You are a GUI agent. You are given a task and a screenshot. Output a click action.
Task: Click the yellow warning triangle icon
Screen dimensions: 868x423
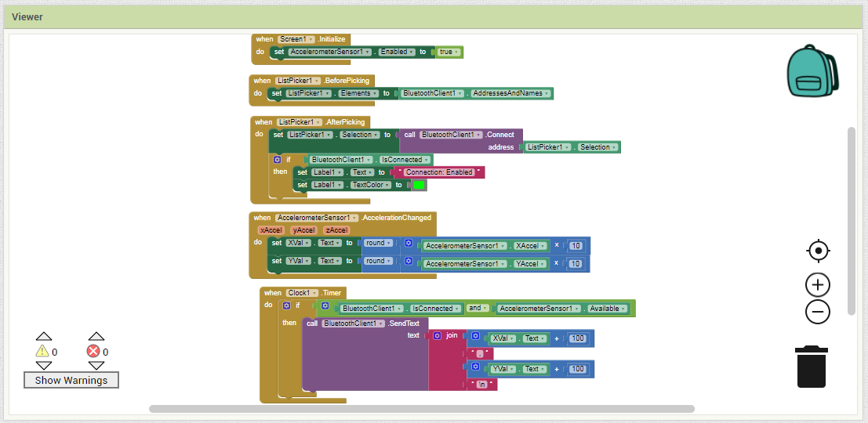pos(42,351)
